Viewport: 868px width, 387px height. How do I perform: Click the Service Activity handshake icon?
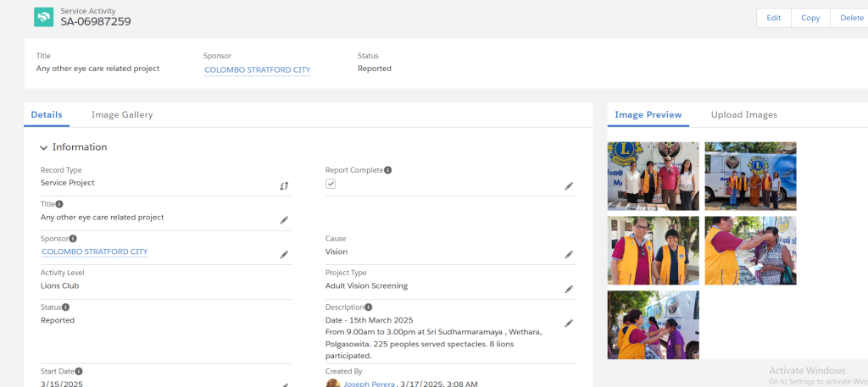tap(44, 17)
